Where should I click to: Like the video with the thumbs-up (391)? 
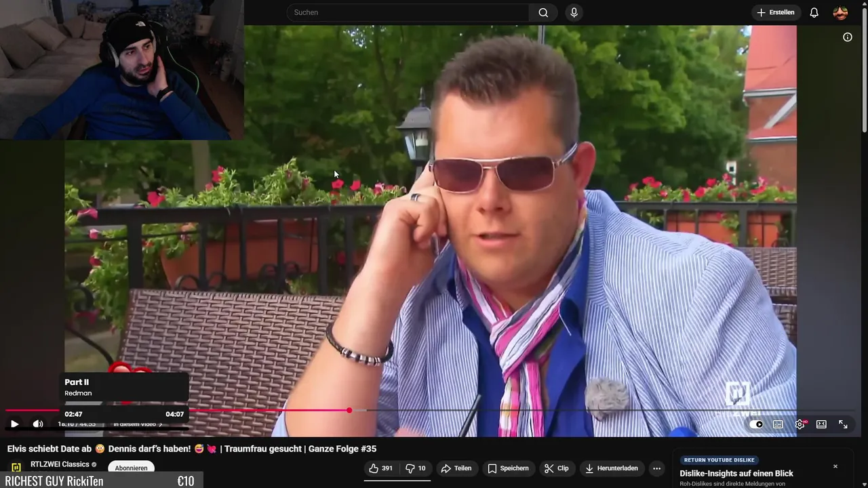pos(381,468)
